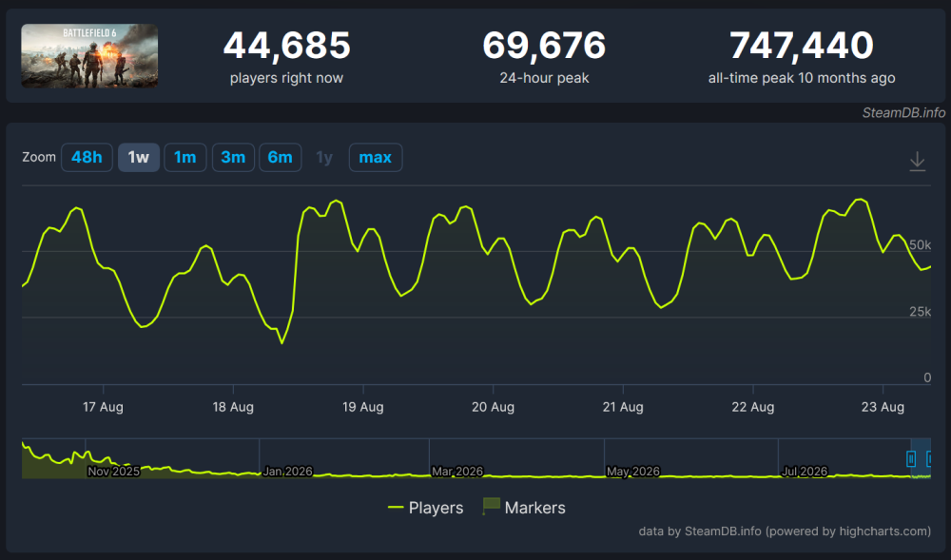Click the Nov 2025 navigator label
This screenshot has height=560, width=951.
click(113, 471)
